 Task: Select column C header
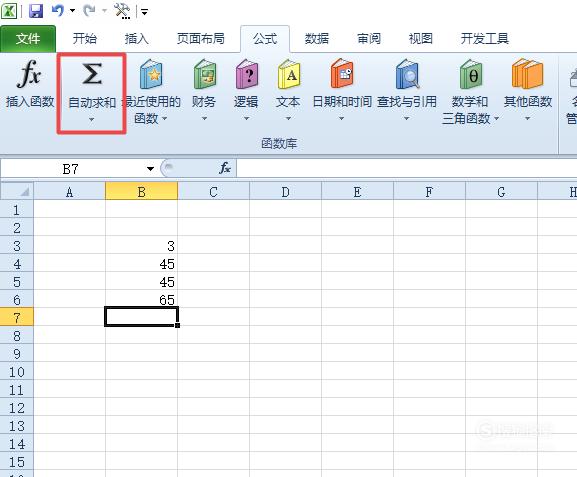213,191
